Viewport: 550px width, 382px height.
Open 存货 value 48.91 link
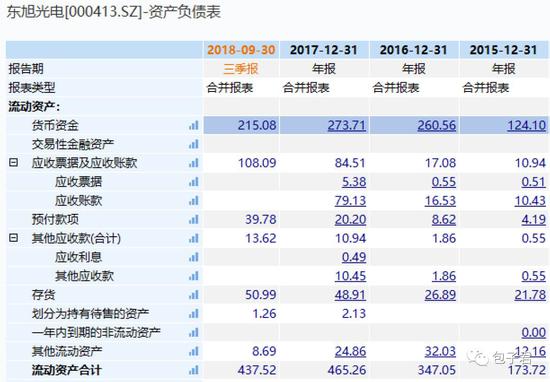[x=350, y=295]
